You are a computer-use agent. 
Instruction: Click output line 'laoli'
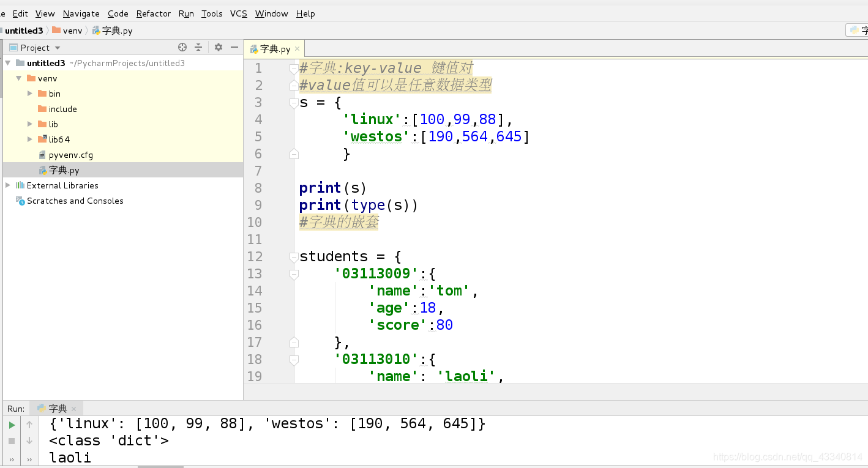(70, 458)
